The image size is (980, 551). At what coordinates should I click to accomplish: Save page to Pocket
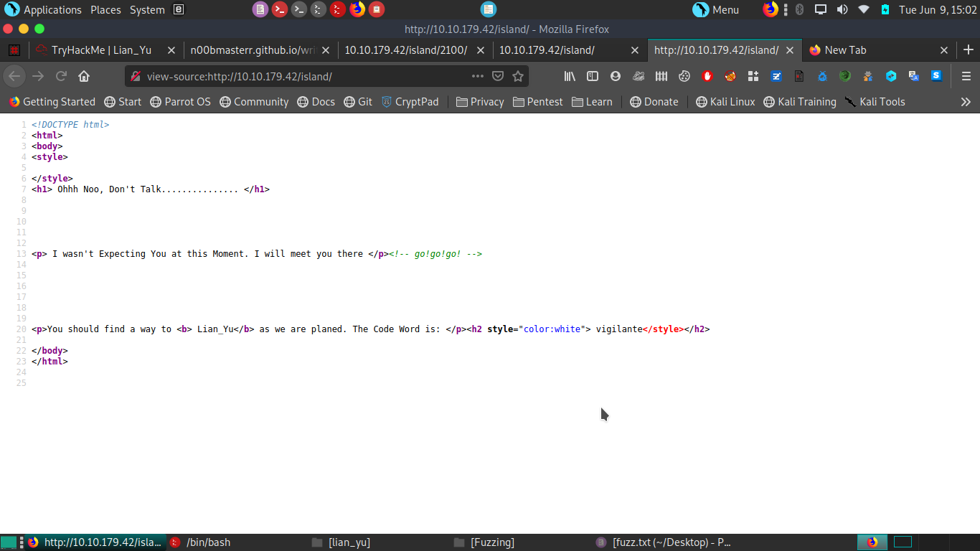point(498,76)
